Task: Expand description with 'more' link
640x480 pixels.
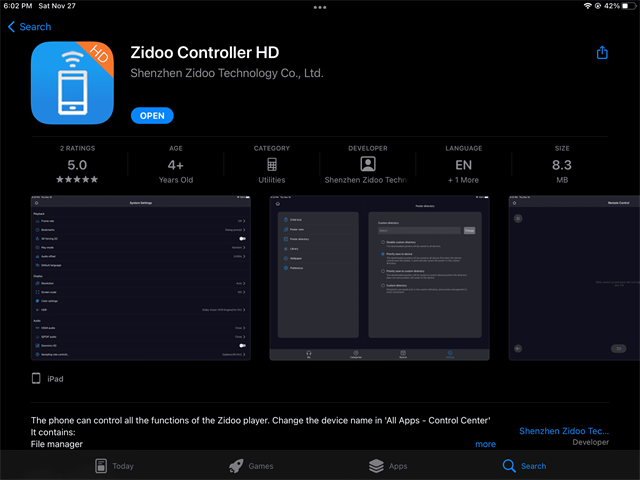Action: (x=485, y=444)
